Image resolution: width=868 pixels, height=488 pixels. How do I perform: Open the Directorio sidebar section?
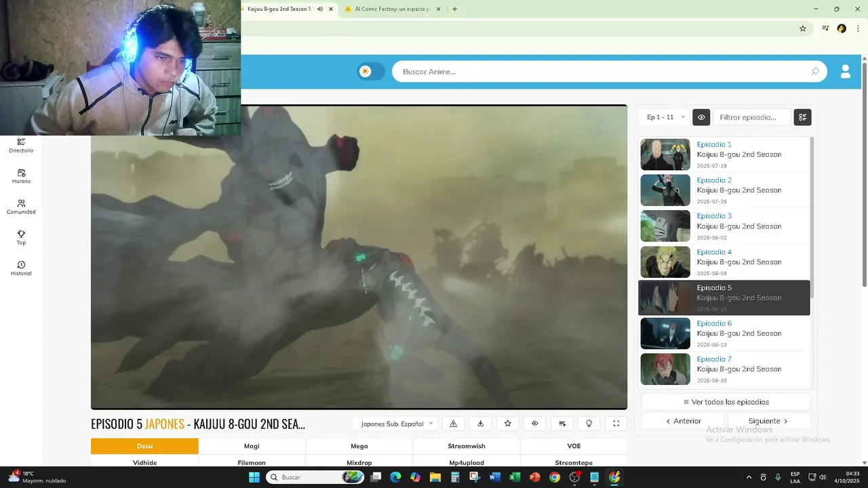pos(21,146)
